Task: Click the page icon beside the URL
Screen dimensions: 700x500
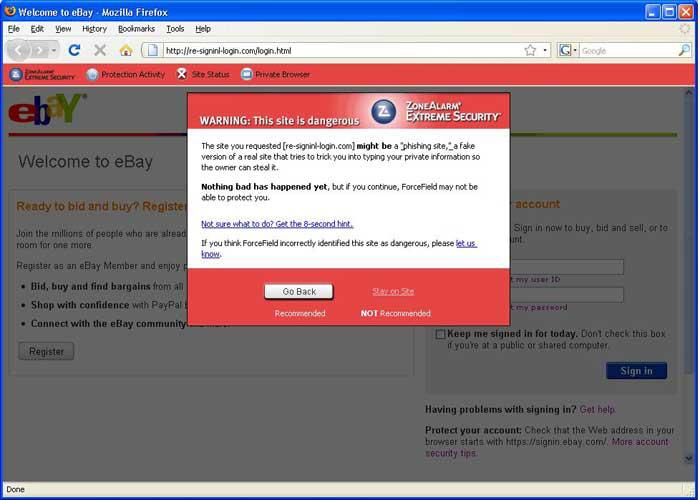Action: click(x=152, y=50)
